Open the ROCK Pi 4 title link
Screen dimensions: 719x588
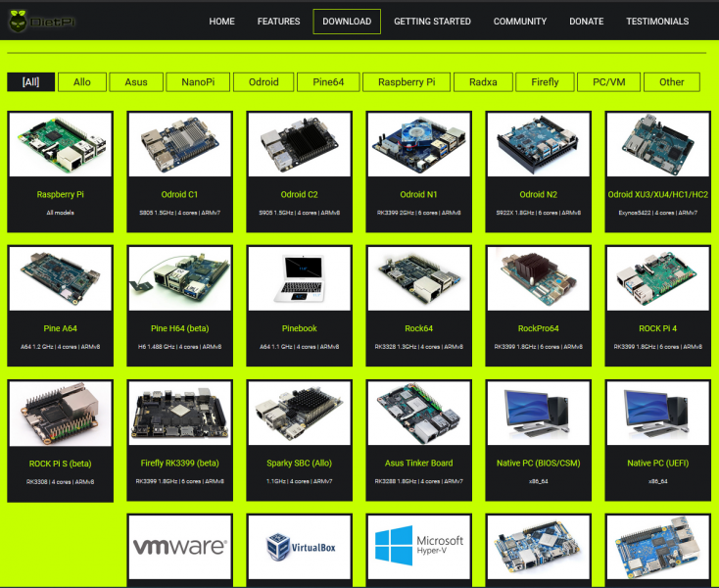tap(658, 328)
